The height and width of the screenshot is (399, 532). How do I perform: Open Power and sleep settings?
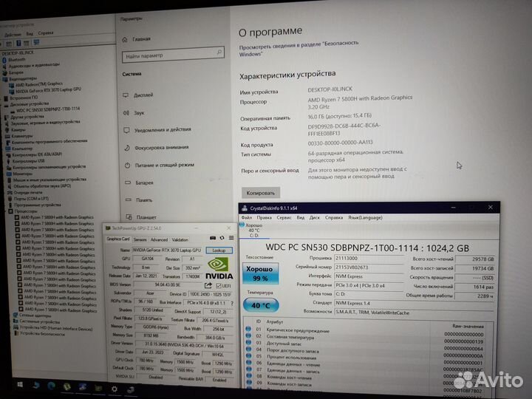[x=160, y=166]
